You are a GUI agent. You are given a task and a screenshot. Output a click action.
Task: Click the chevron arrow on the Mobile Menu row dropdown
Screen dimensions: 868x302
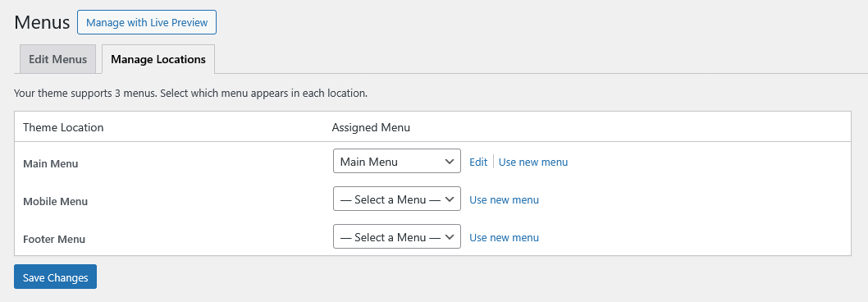450,199
